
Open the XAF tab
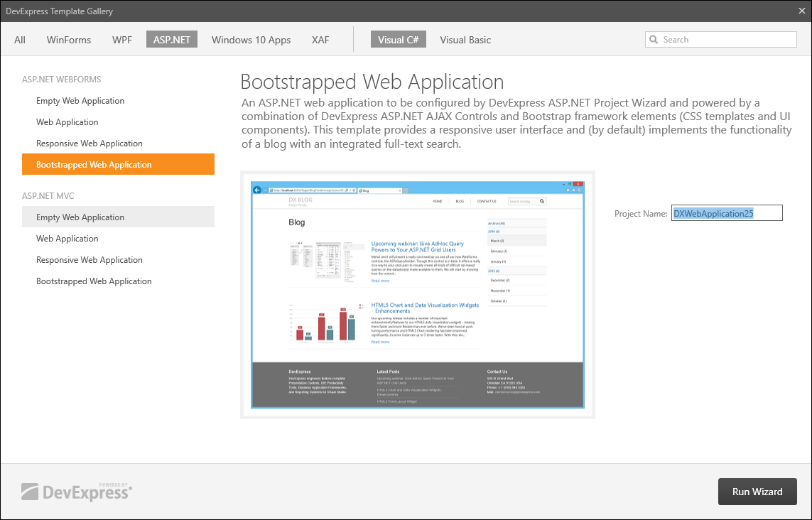[x=320, y=40]
